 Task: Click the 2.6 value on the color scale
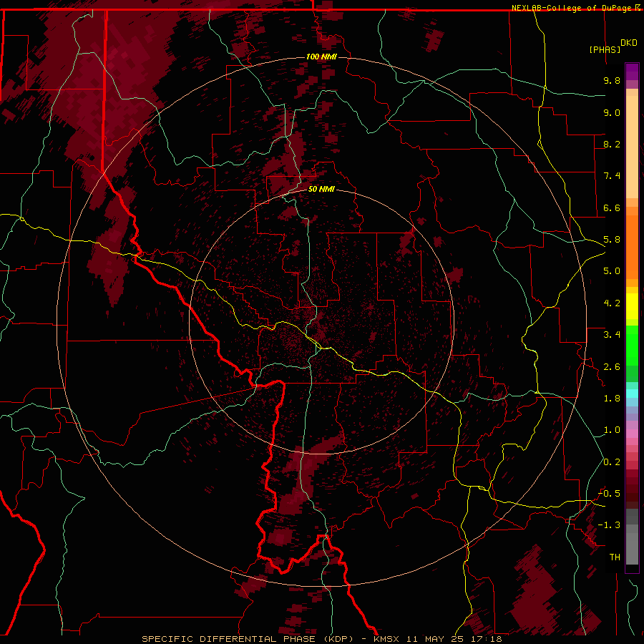click(x=612, y=367)
